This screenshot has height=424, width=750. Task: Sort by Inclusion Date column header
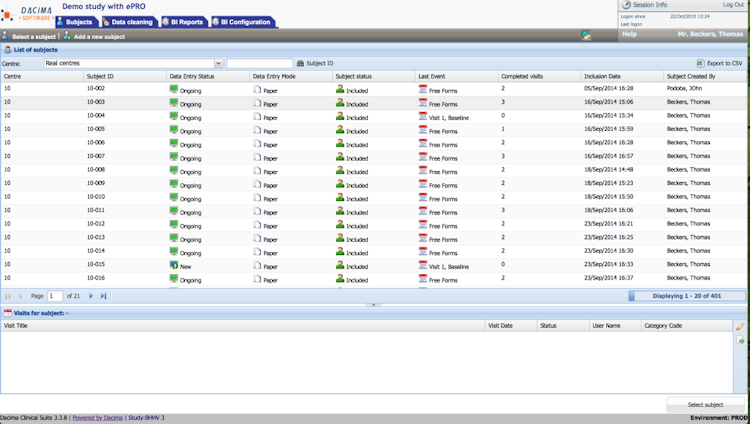(622, 76)
